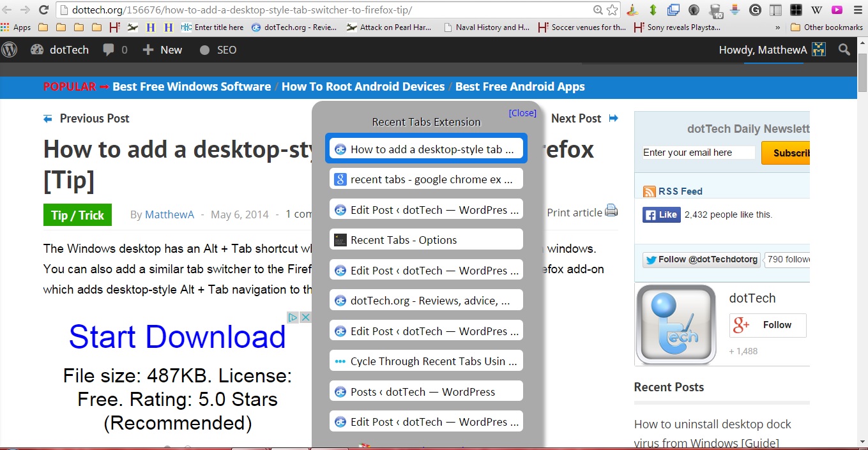Switch to 'recent tabs - google chrome ex' tab
Image resolution: width=868 pixels, height=450 pixels.
426,179
